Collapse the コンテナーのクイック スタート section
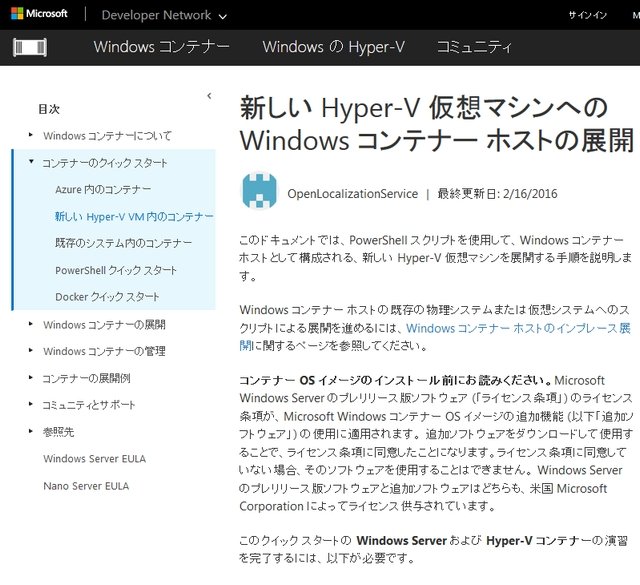This screenshot has height=585, width=640. (31, 162)
